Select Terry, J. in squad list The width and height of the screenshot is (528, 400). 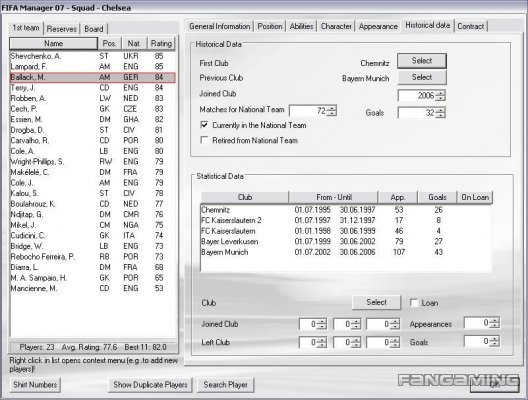pyautogui.click(x=93, y=88)
